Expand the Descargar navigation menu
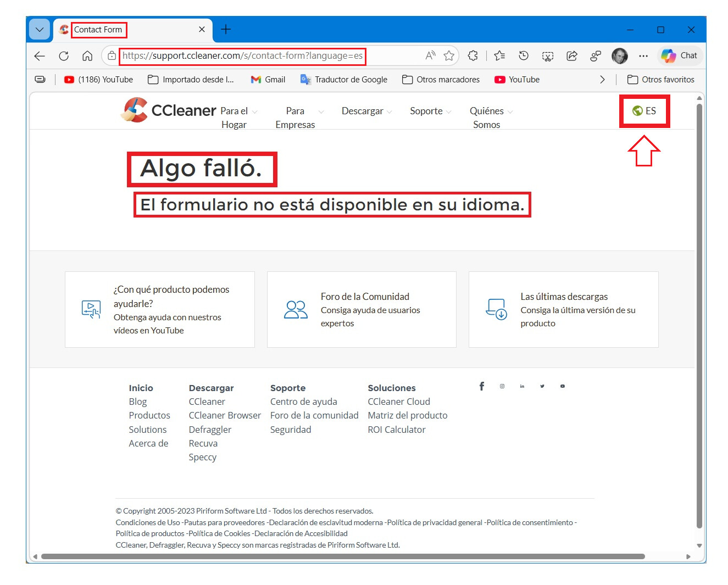728x585 pixels. click(366, 111)
